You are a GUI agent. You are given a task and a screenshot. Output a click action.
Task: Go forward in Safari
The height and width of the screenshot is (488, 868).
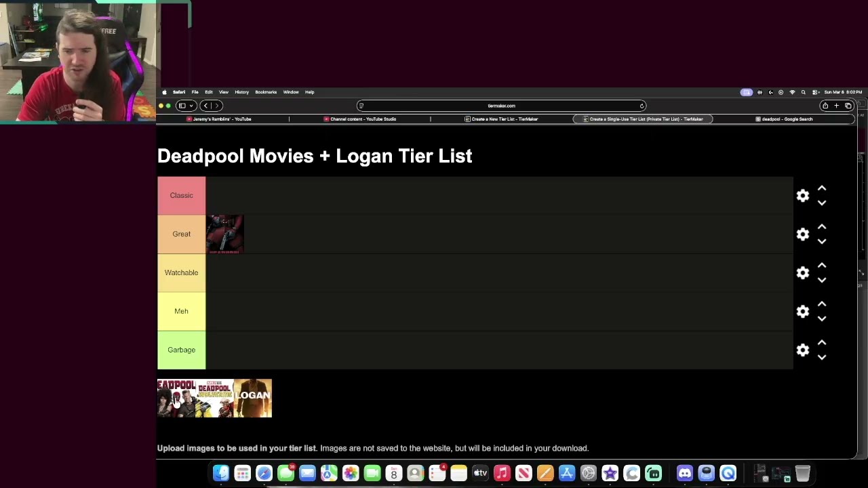click(217, 106)
